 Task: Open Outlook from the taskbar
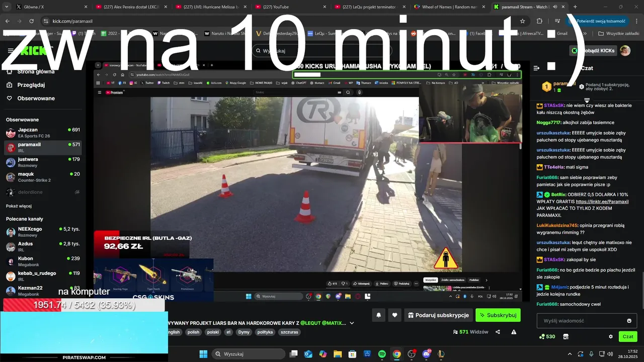[308, 354]
